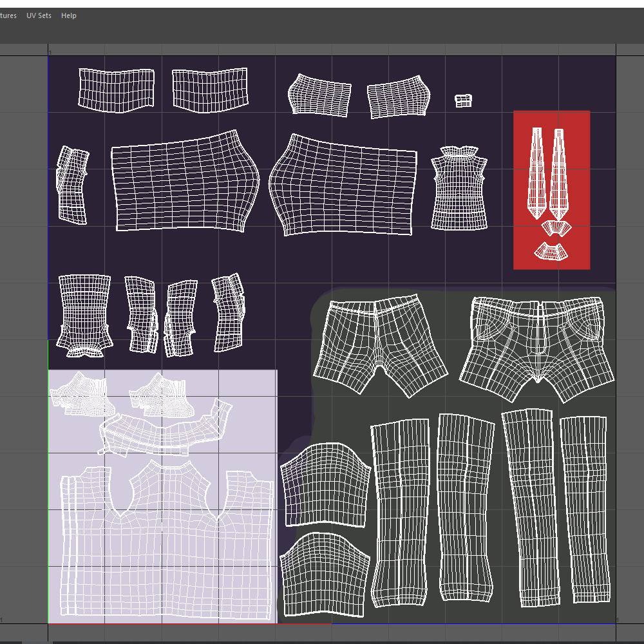Select the large shirt body shell on lavender area
The height and width of the screenshot is (644, 644).
[166, 540]
